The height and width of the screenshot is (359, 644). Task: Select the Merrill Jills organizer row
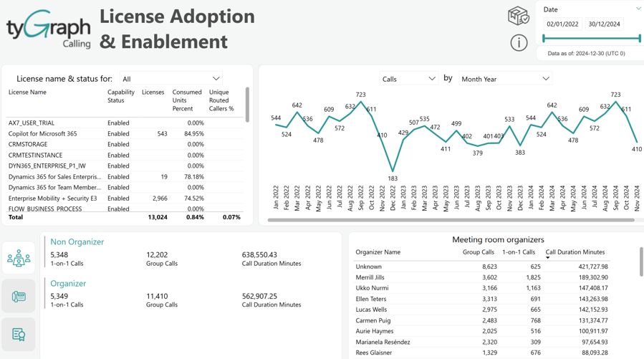pyautogui.click(x=482, y=277)
